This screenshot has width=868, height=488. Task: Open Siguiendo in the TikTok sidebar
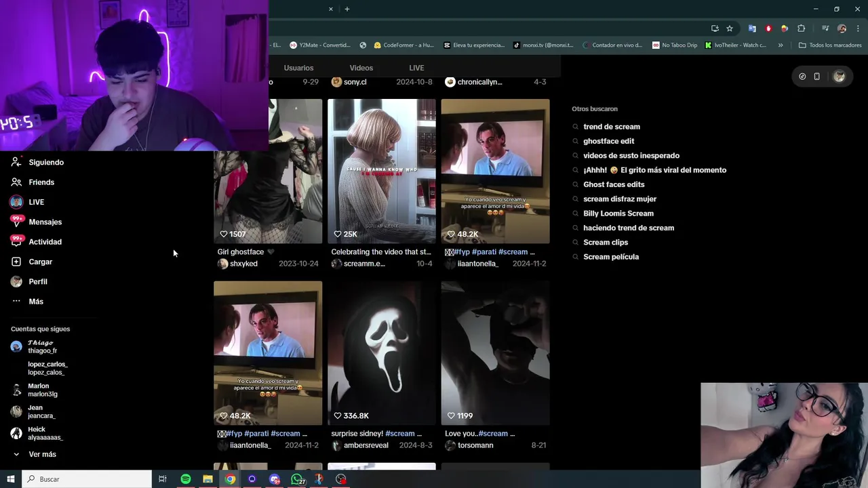point(38,162)
